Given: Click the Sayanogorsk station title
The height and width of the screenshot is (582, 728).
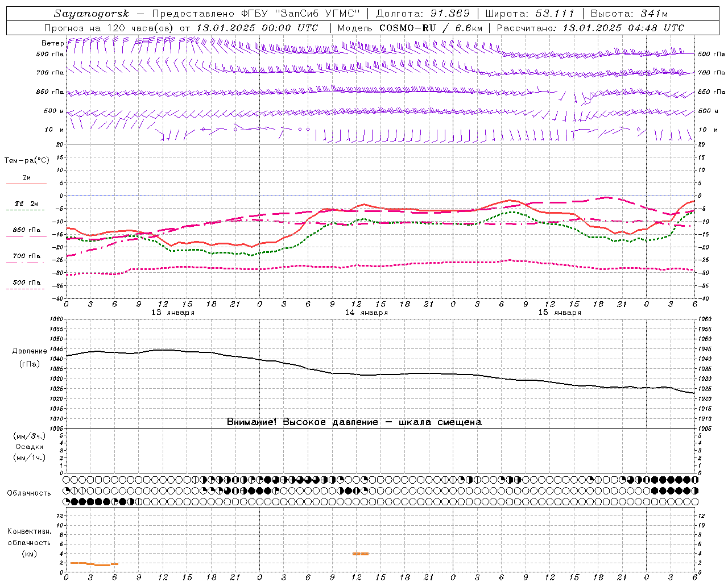Looking at the screenshot, I should (92, 14).
